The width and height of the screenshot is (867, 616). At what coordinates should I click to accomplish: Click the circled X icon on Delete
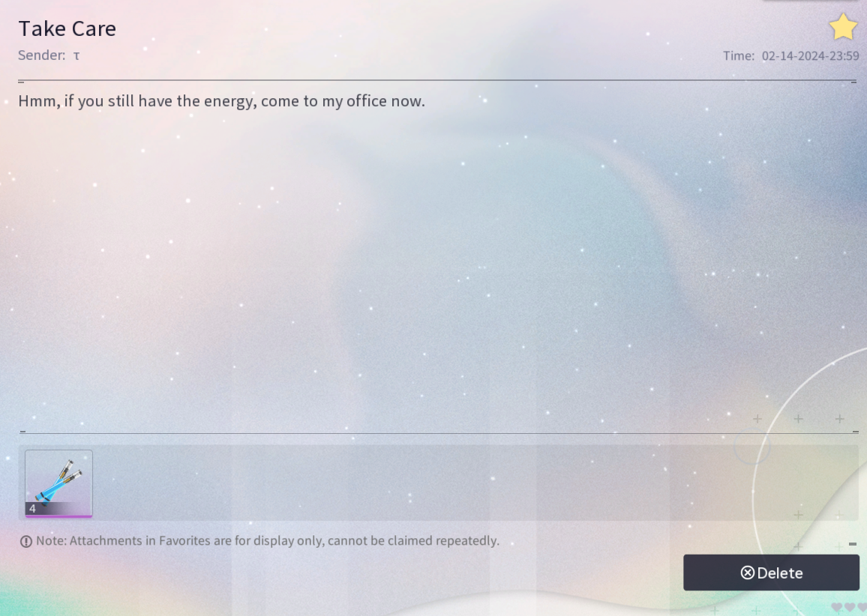[x=748, y=573]
